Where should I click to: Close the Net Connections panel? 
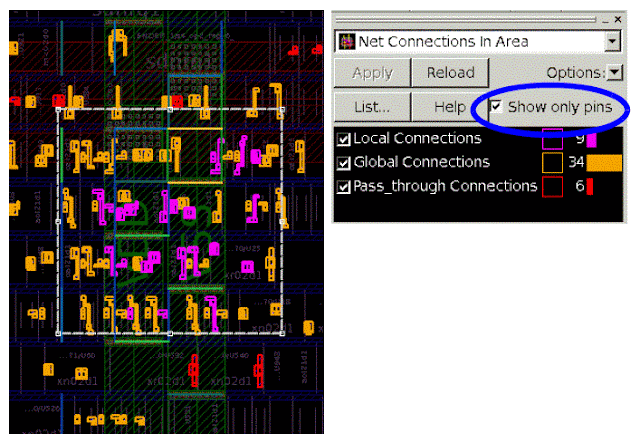click(x=618, y=19)
